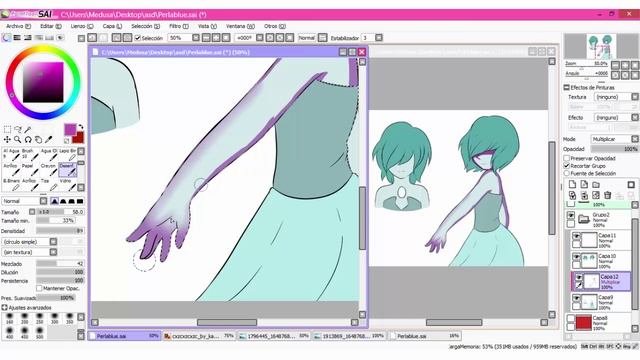Open the Textura dropdown

pos(616,97)
